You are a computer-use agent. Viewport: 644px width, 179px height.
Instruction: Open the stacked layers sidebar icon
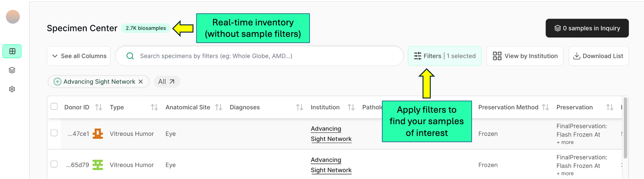pyautogui.click(x=12, y=70)
